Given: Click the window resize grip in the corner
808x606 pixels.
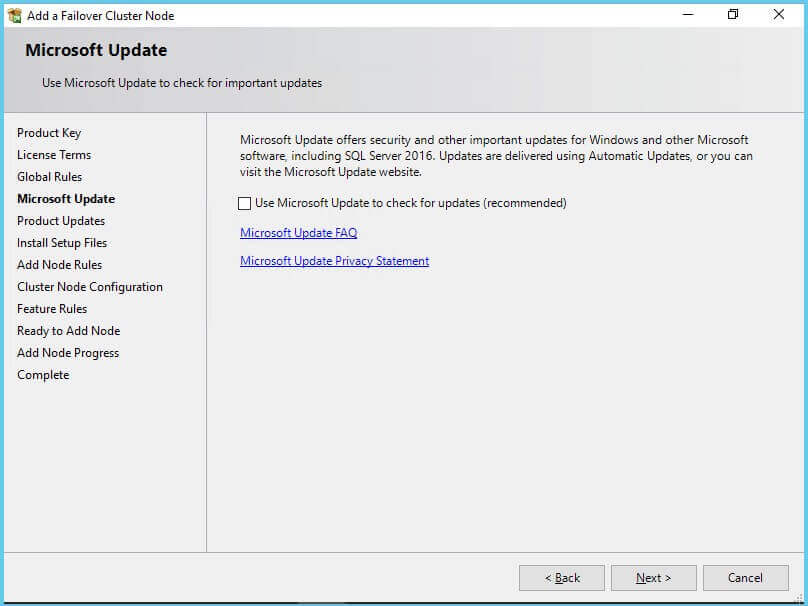Looking at the screenshot, I should click(799, 598).
